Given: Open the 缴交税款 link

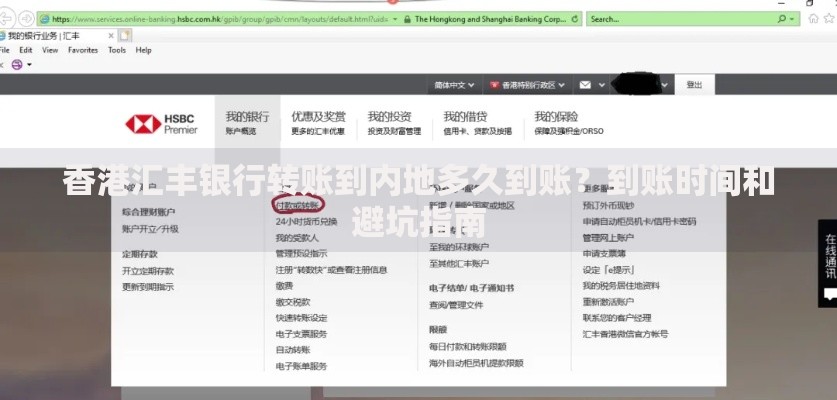Looking at the screenshot, I should pyautogui.click(x=293, y=302).
